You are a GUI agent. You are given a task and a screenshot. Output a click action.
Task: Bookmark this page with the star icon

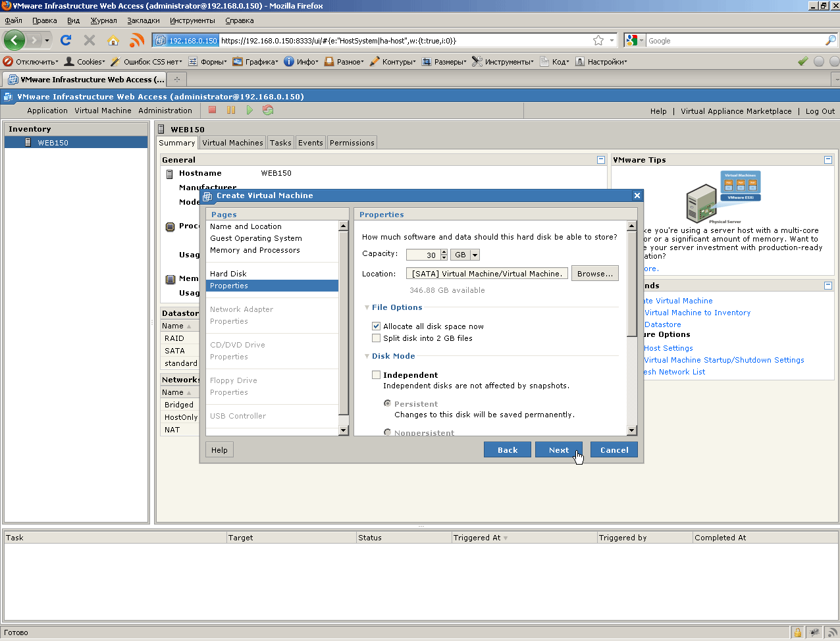(598, 40)
